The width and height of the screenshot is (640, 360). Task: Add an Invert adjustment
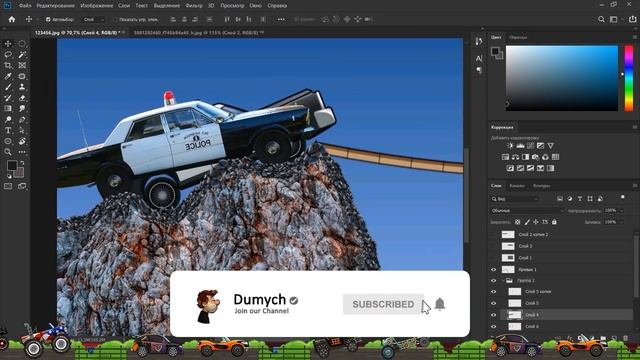510,168
